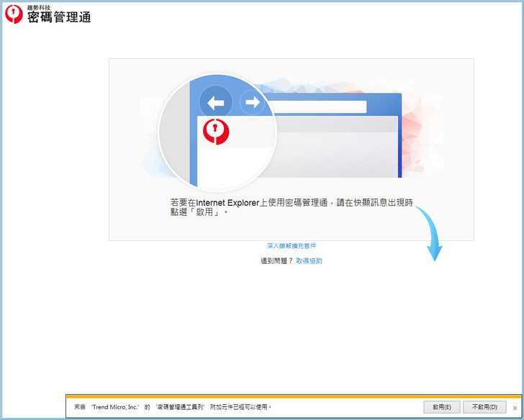Click the Trend Micro Password Manager logo

14,14
